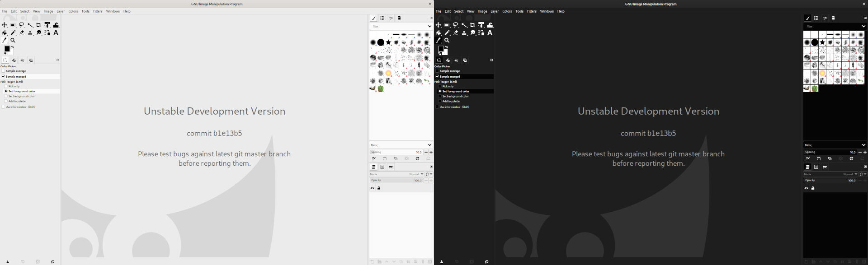
Task: Select the Move tool in the light window
Action: coord(5,25)
